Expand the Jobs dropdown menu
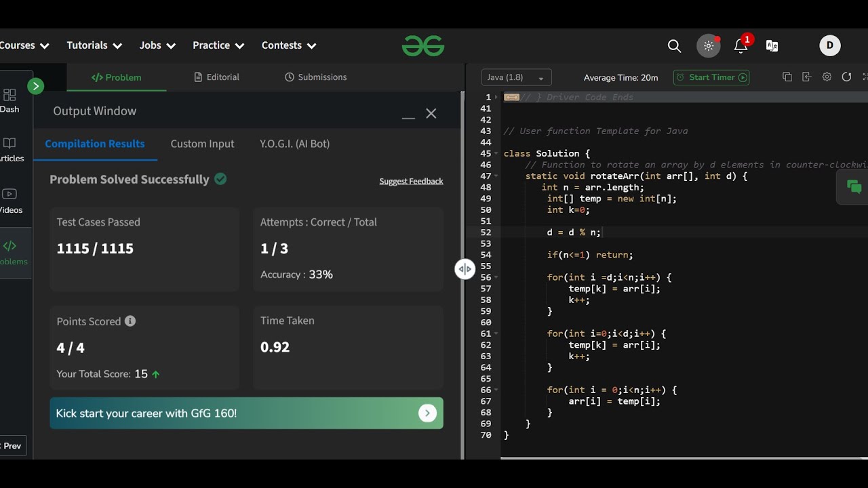Image resolution: width=868 pixels, height=488 pixels. click(x=157, y=45)
